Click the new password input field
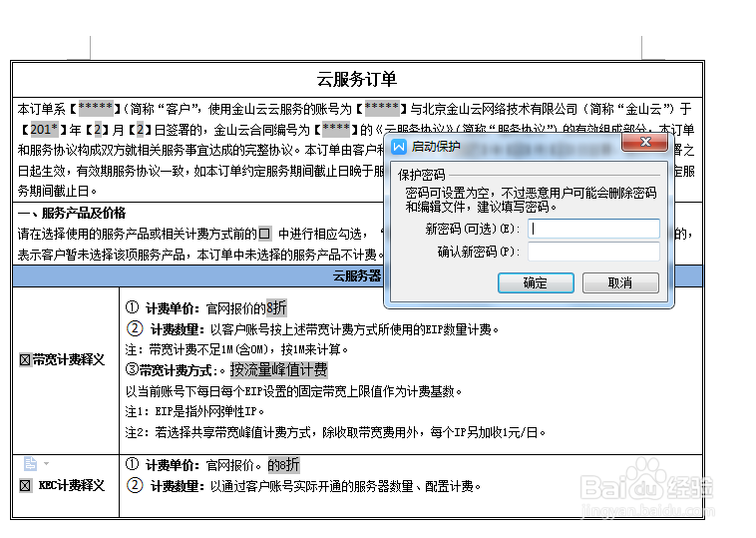The image size is (756, 538). click(x=593, y=229)
